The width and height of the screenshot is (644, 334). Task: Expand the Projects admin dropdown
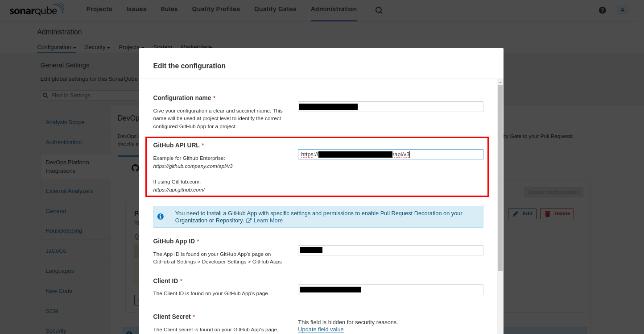[x=132, y=47]
